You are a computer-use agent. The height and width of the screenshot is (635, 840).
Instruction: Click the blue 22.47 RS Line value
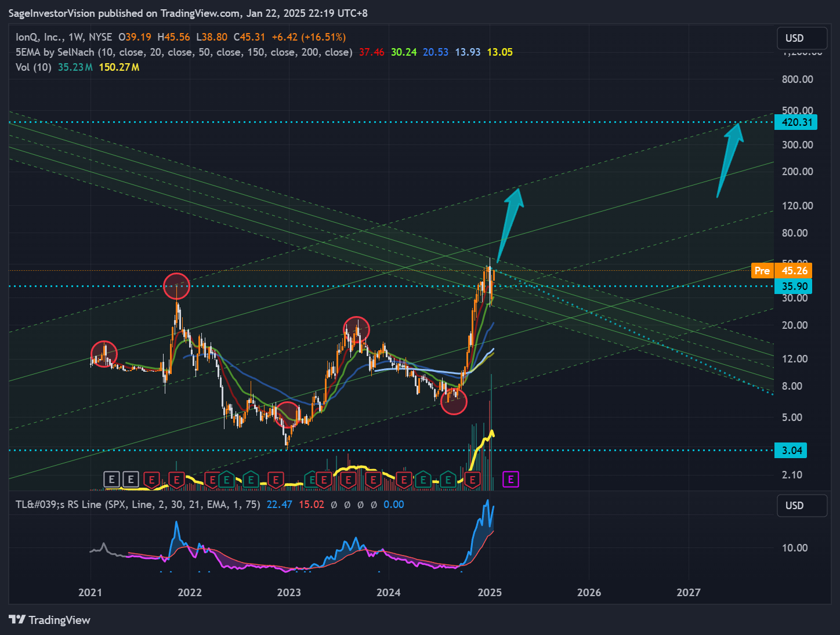coord(279,505)
